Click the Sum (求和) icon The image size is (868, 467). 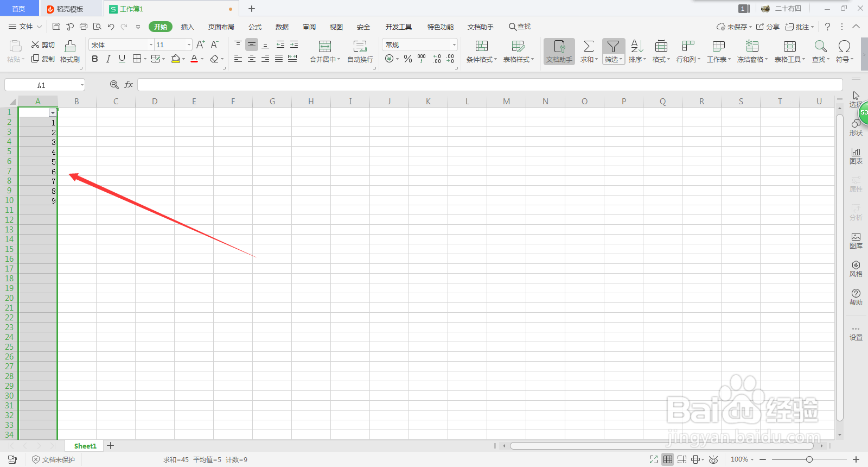589,46
